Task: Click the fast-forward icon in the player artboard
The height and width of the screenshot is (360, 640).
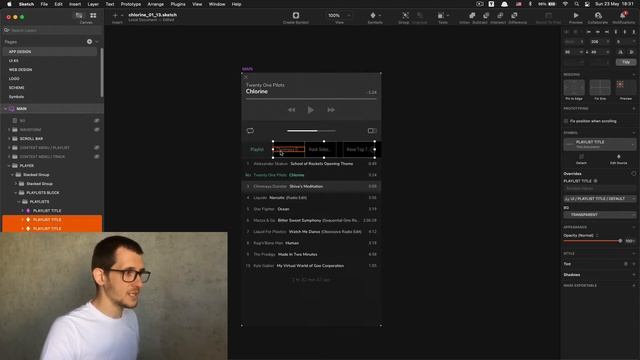Action: click(x=331, y=110)
